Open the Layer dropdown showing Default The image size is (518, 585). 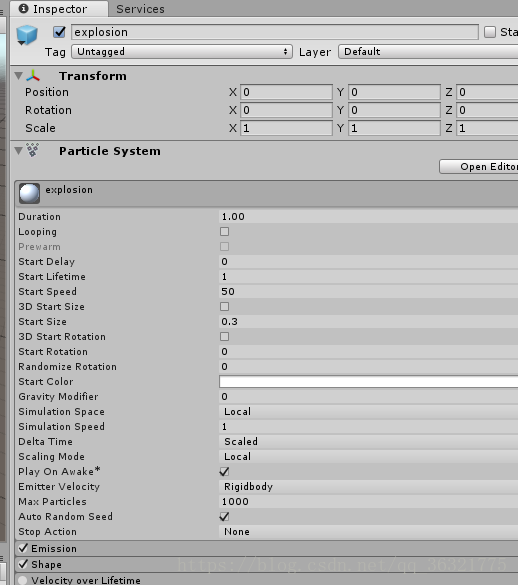tap(428, 52)
